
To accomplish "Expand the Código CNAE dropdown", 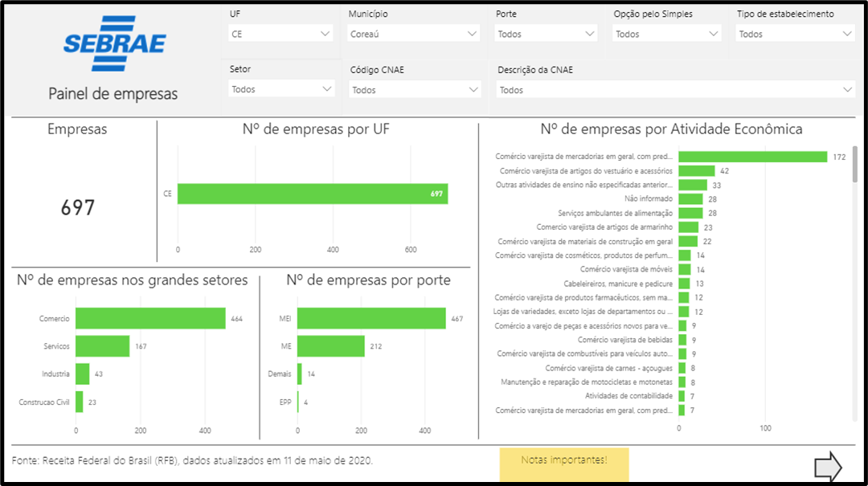I will 415,90.
